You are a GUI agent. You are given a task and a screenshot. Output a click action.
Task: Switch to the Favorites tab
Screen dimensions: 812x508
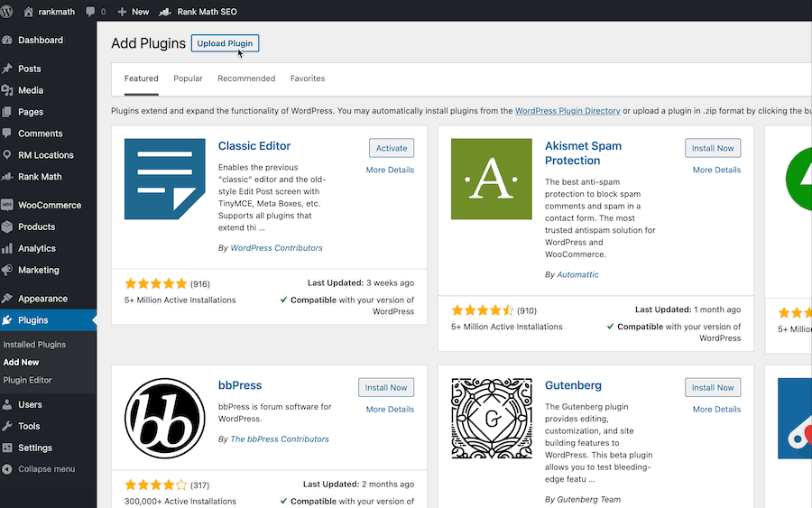308,79
